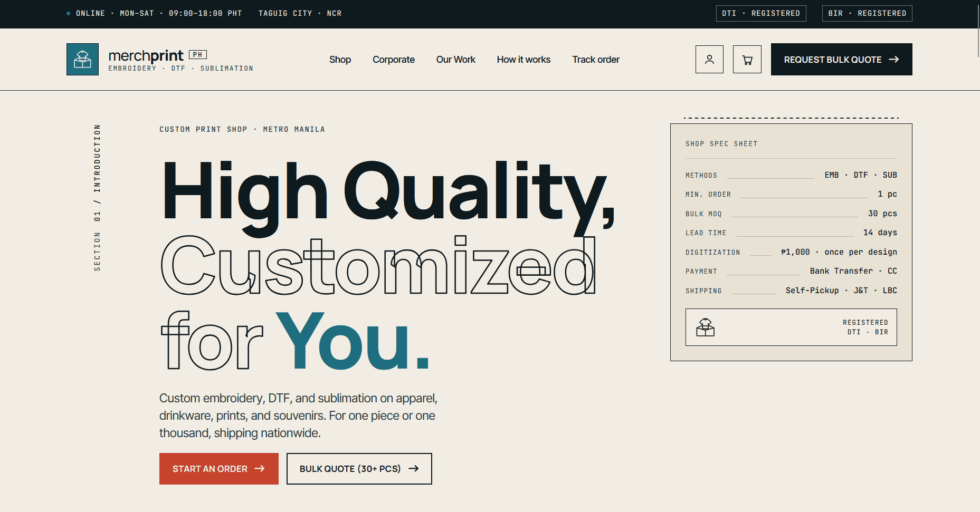Select Track order in navigation
980x512 pixels.
click(596, 60)
